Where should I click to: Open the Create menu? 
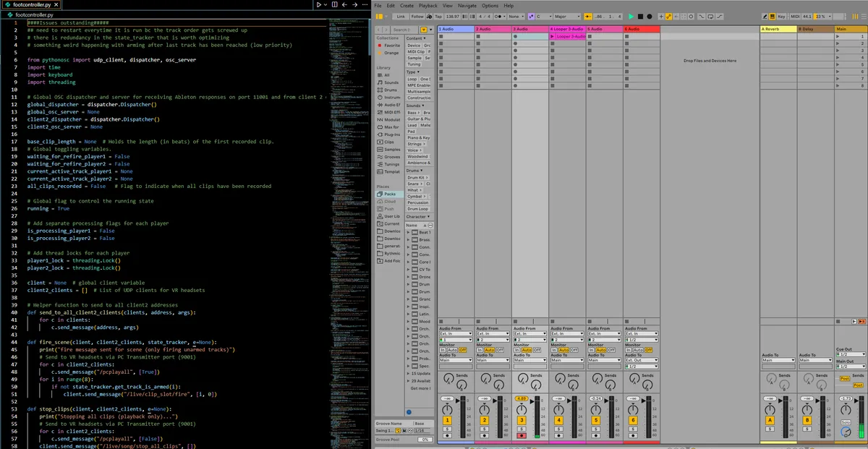pos(407,6)
